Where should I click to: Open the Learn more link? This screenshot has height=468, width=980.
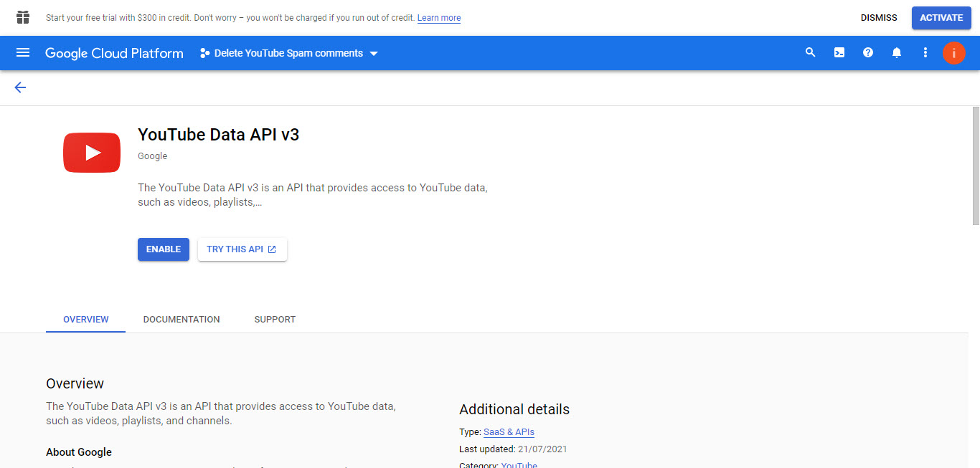click(439, 18)
